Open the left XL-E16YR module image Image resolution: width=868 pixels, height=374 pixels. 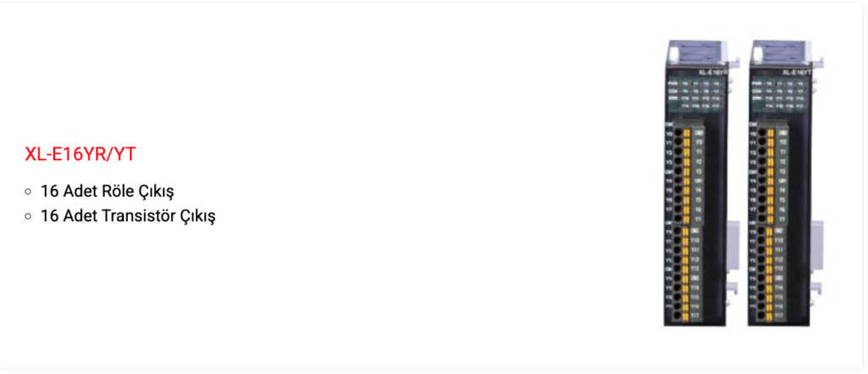pos(698,183)
